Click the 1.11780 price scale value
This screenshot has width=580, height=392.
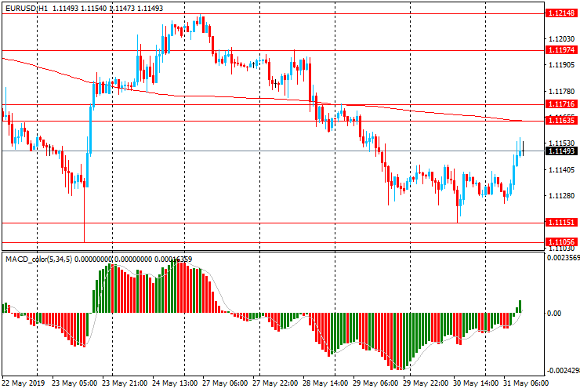[x=561, y=92]
